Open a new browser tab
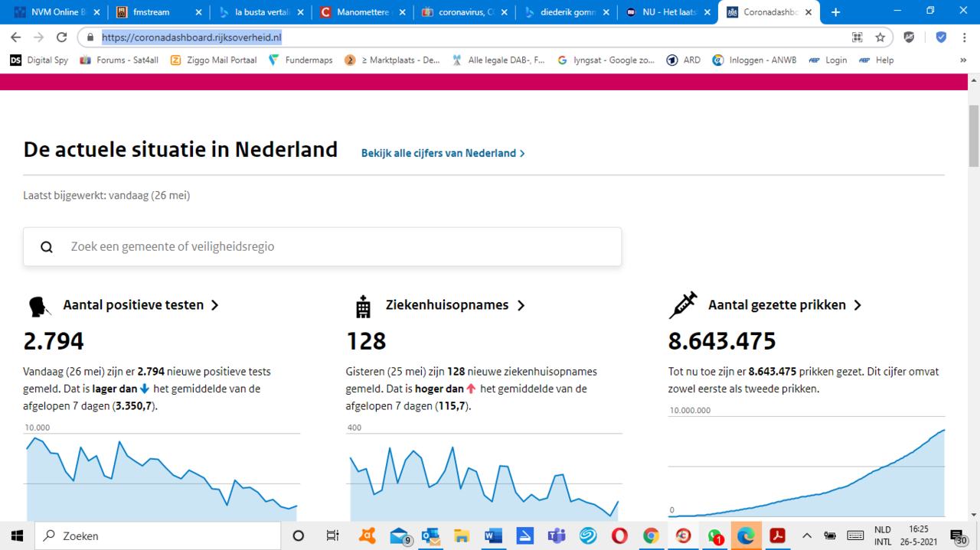 [x=835, y=12]
